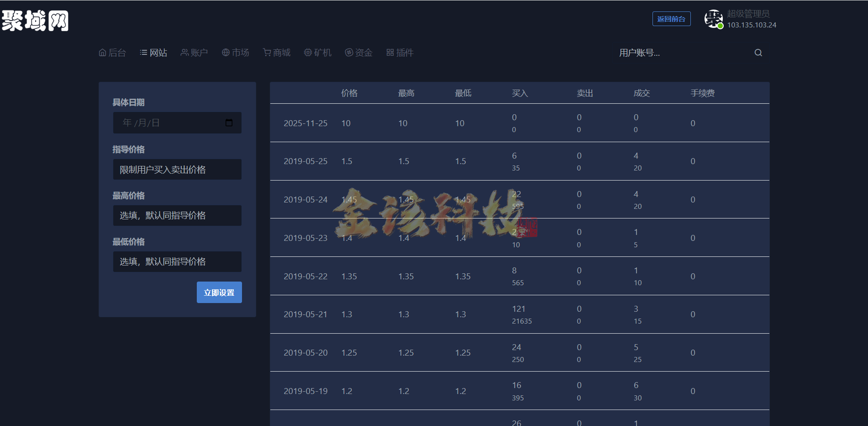This screenshot has height=426, width=868.
Task: Click the 网站 list icon
Action: pos(143,52)
